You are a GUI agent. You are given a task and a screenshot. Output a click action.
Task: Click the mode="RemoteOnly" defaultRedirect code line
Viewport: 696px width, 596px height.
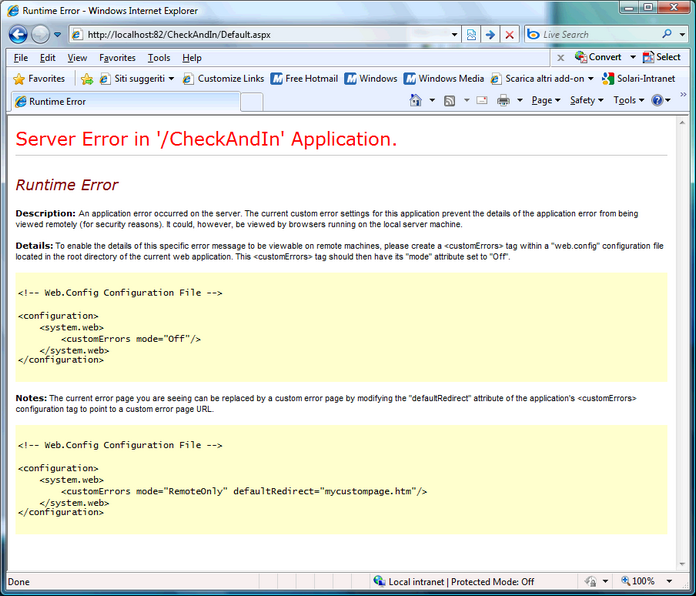click(244, 491)
